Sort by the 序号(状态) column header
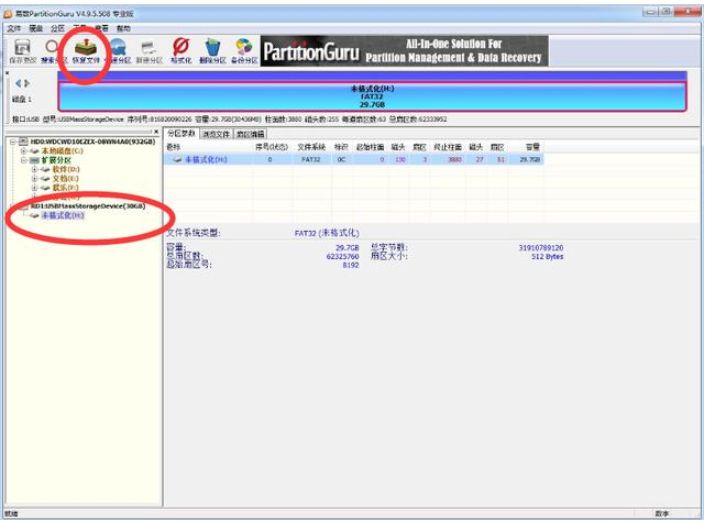710x525 pixels. tap(272, 147)
